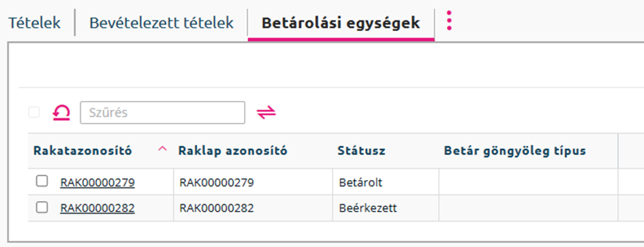Open the RAK00000279 link

pyautogui.click(x=97, y=182)
